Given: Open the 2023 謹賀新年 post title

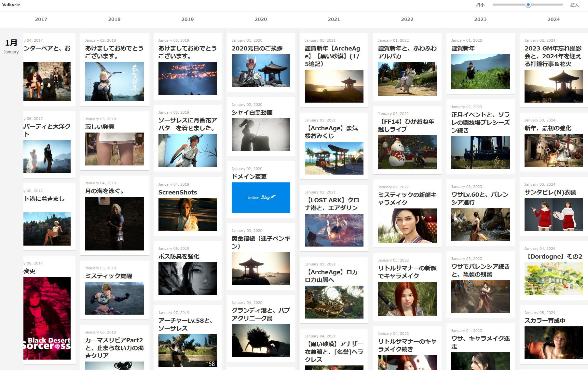Looking at the screenshot, I should point(463,48).
